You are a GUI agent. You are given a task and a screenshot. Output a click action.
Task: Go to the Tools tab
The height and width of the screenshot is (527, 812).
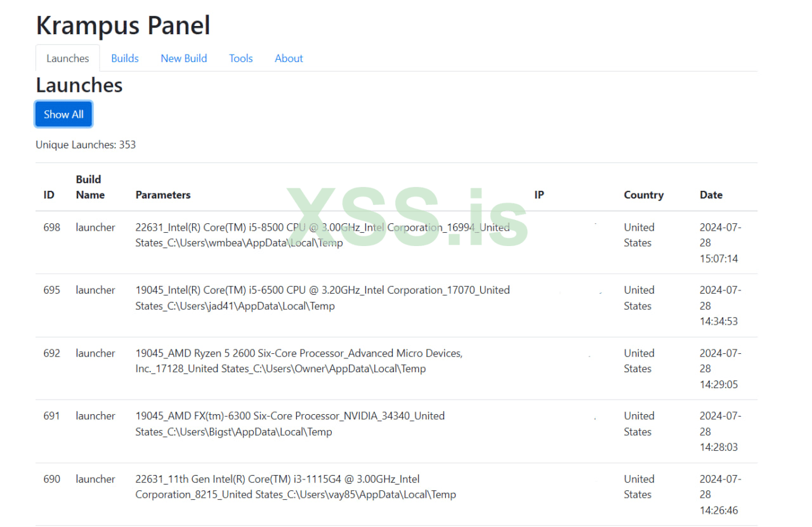tap(240, 58)
